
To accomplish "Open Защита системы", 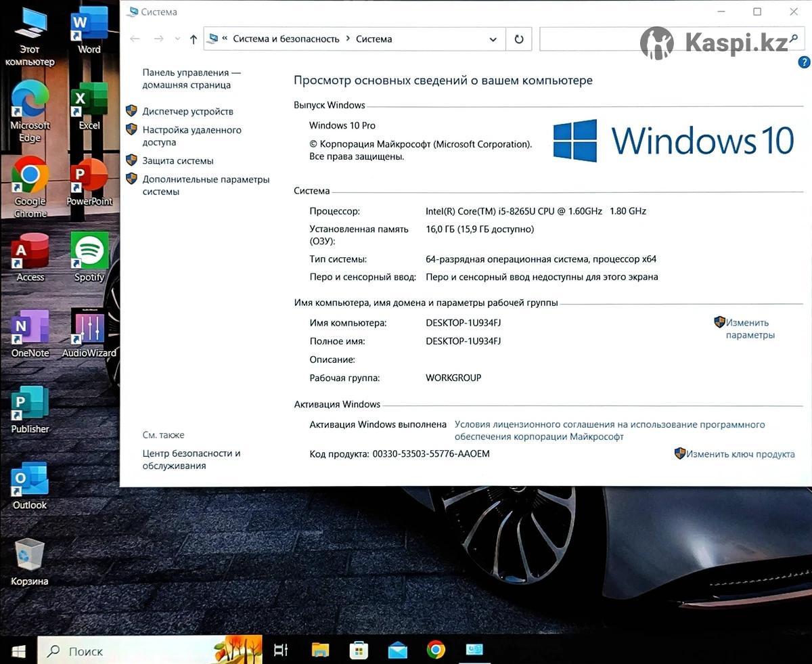I will pyautogui.click(x=178, y=161).
